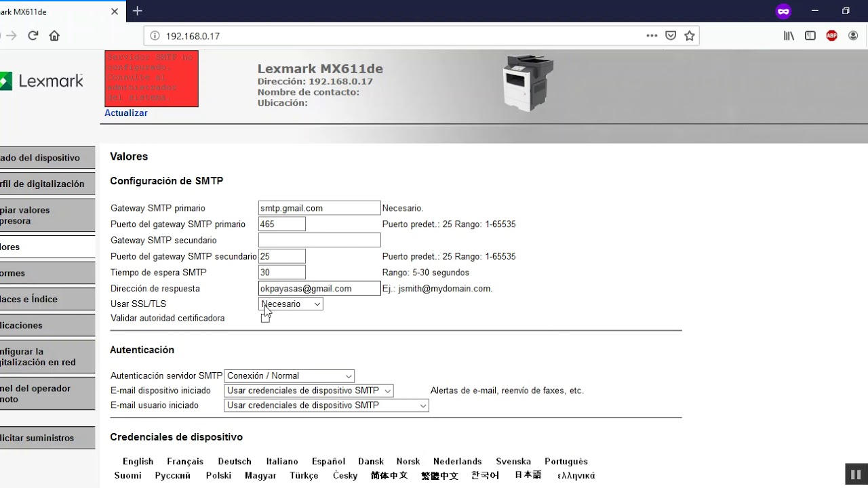Switch language to Nederlands

pos(458,462)
